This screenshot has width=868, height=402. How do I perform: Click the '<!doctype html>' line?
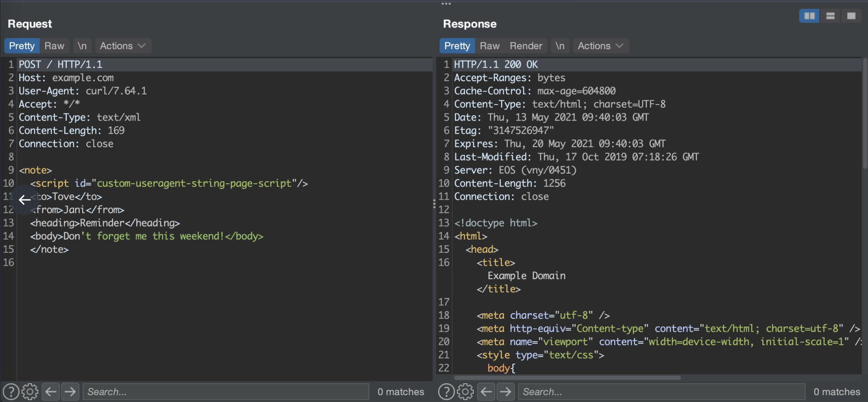[x=496, y=223]
